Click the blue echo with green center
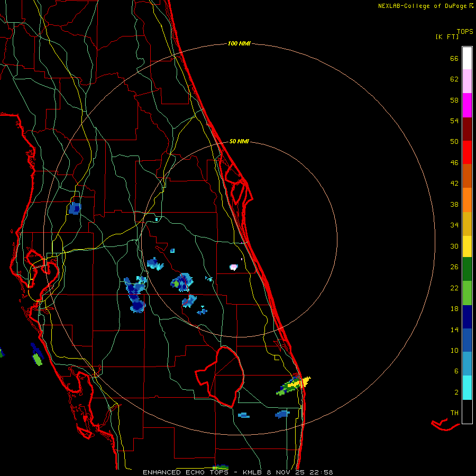476x476 pixels. [181, 282]
